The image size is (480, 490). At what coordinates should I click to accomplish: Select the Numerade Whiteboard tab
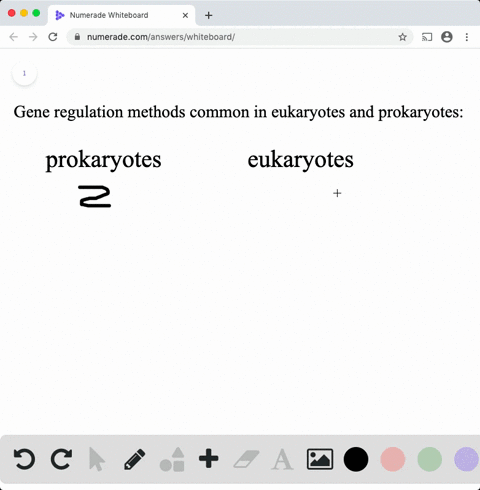tap(122, 15)
